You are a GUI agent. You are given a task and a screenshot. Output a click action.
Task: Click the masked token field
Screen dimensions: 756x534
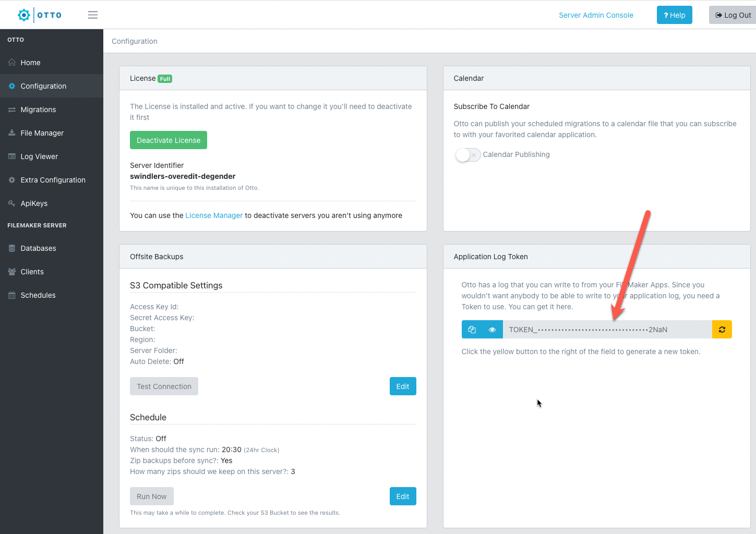607,330
